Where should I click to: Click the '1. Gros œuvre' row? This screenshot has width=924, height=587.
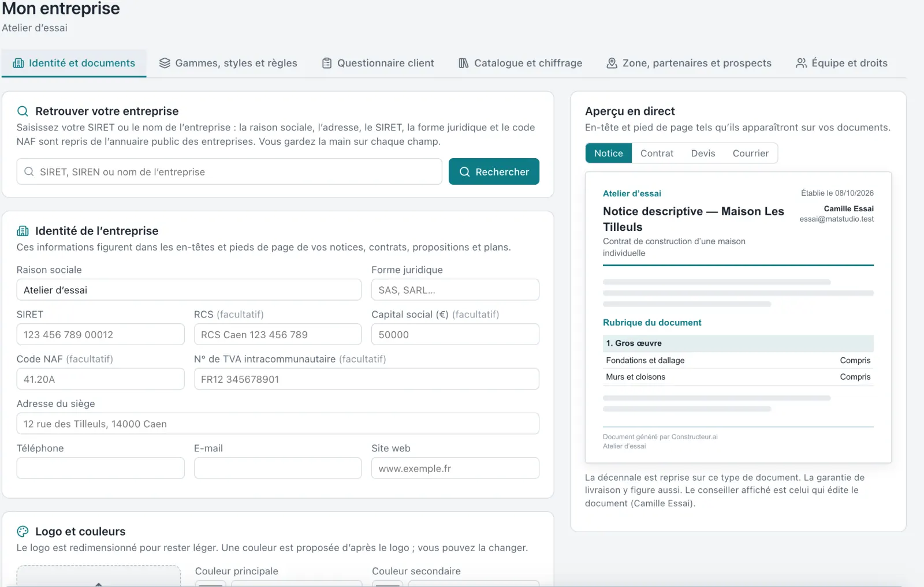coord(738,343)
